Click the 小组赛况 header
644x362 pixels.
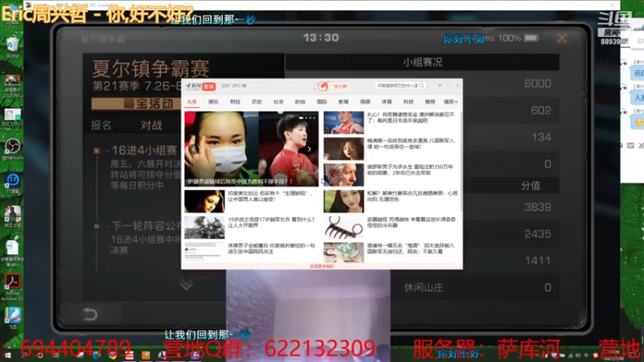pyautogui.click(x=422, y=62)
